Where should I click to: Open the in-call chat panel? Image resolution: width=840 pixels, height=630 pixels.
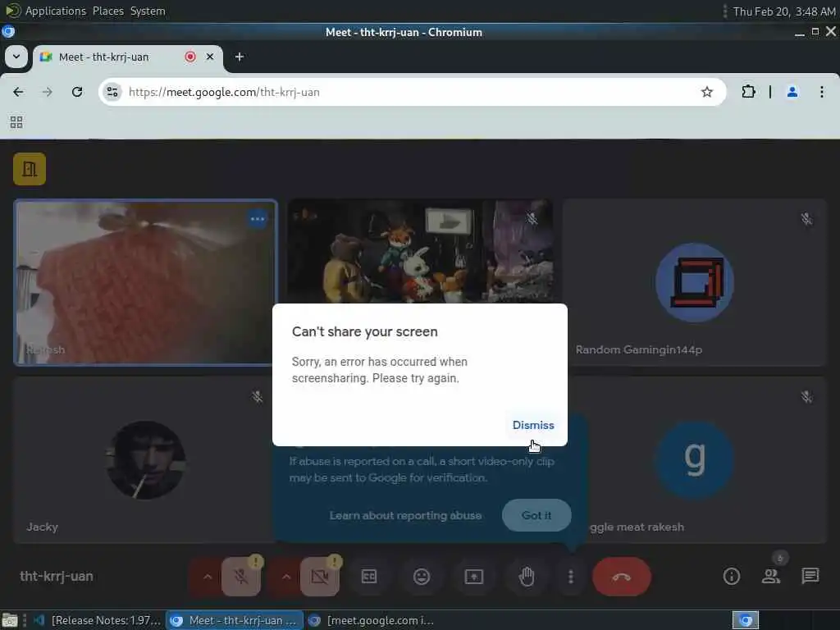coord(810,577)
